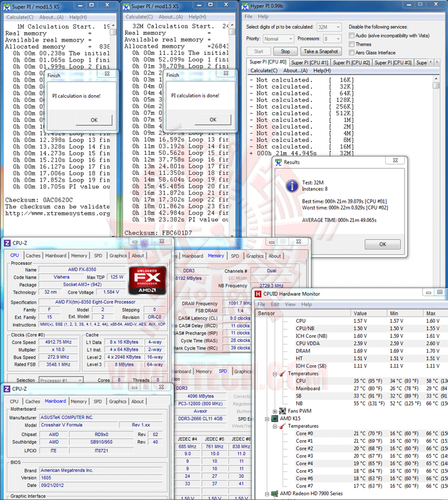Enable Audio service disable checkbox
Viewport: 448px width, 500px height.
coord(352,35)
